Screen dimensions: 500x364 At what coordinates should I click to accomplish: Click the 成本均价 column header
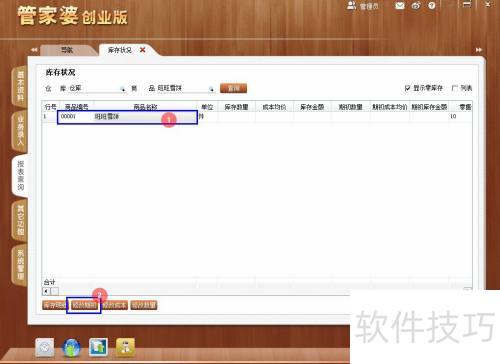pyautogui.click(x=274, y=107)
